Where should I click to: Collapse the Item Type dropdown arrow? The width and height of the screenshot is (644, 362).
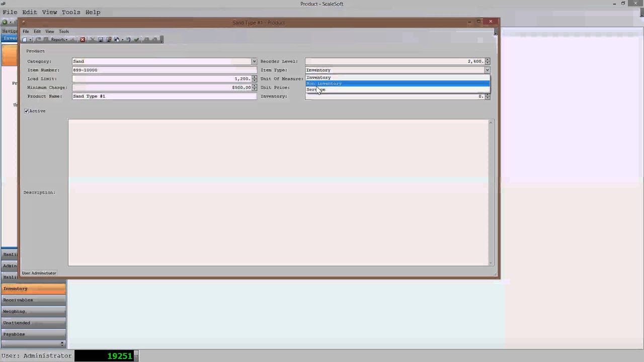[487, 70]
